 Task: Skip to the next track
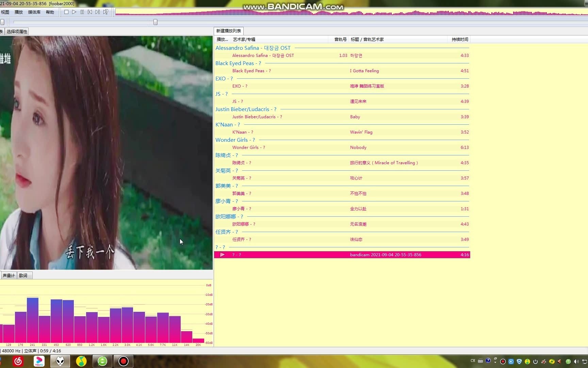98,12
